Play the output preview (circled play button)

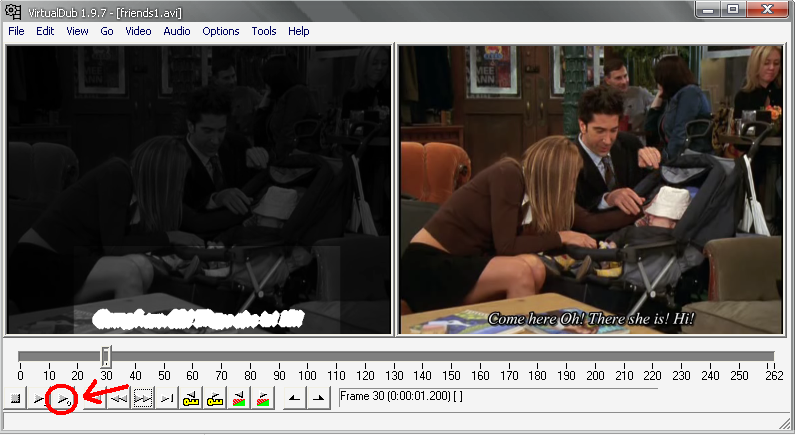click(x=63, y=398)
